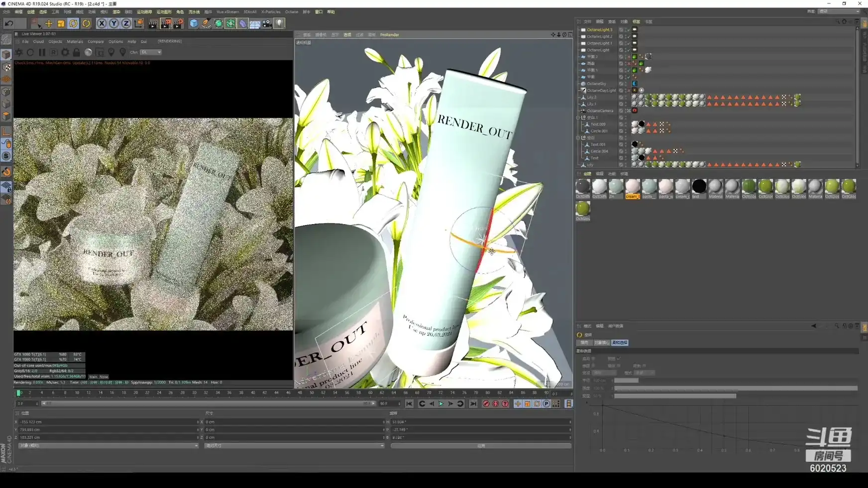Activate the Scale tool
Image resolution: width=868 pixels, height=488 pixels.
[x=61, y=23]
